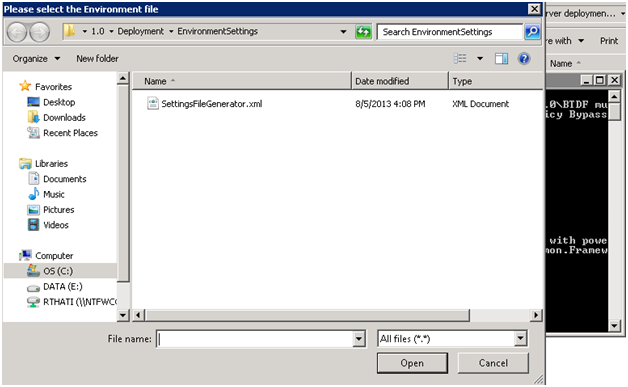The height and width of the screenshot is (387, 628).
Task: Click the Favorites star icon
Action: point(25,86)
